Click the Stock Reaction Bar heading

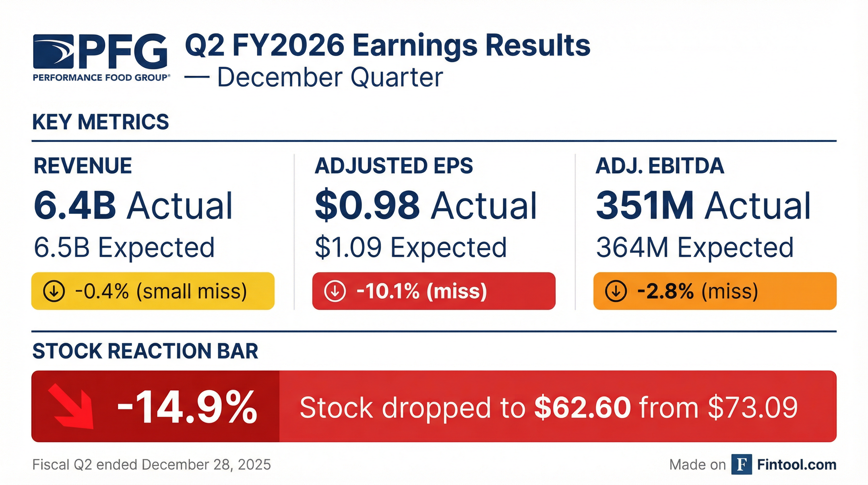[145, 351]
